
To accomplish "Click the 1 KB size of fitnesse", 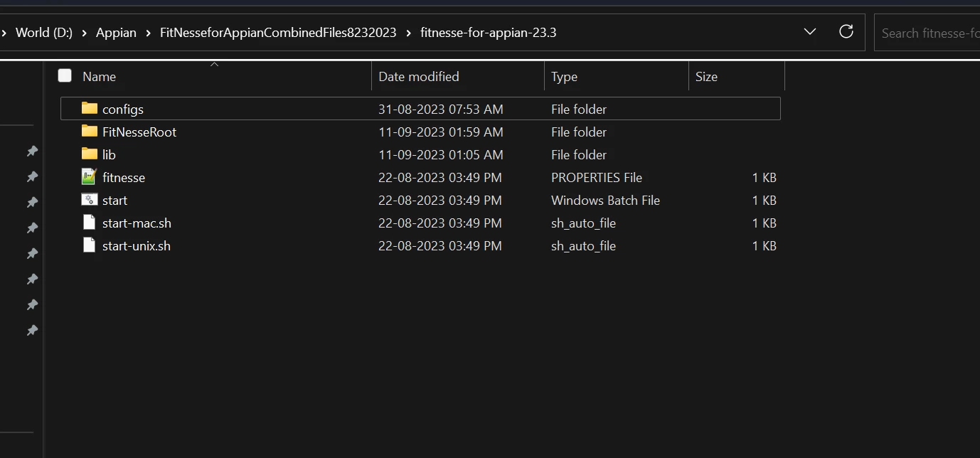I will click(765, 178).
